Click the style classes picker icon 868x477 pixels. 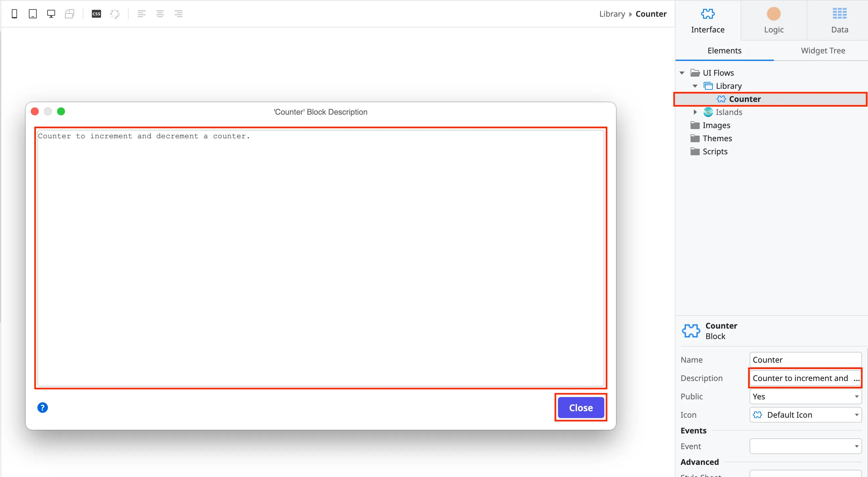(115, 14)
